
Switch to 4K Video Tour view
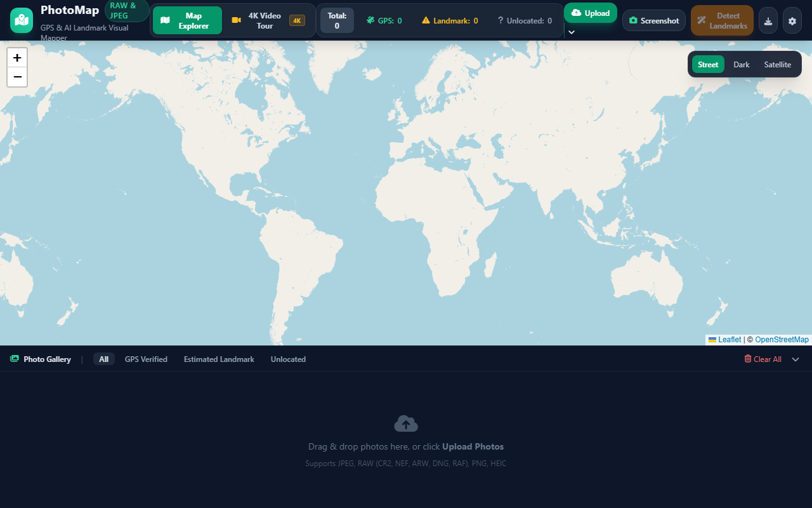[268, 20]
